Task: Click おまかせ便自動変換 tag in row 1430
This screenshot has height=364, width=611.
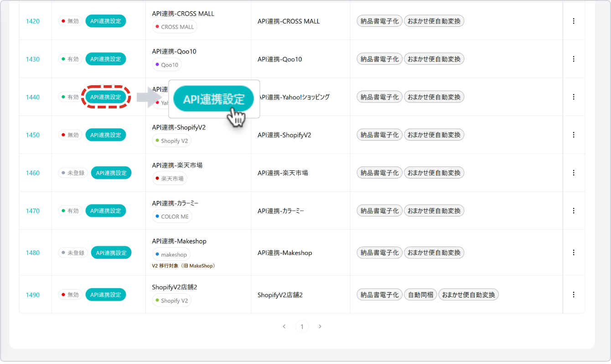Action: click(434, 59)
